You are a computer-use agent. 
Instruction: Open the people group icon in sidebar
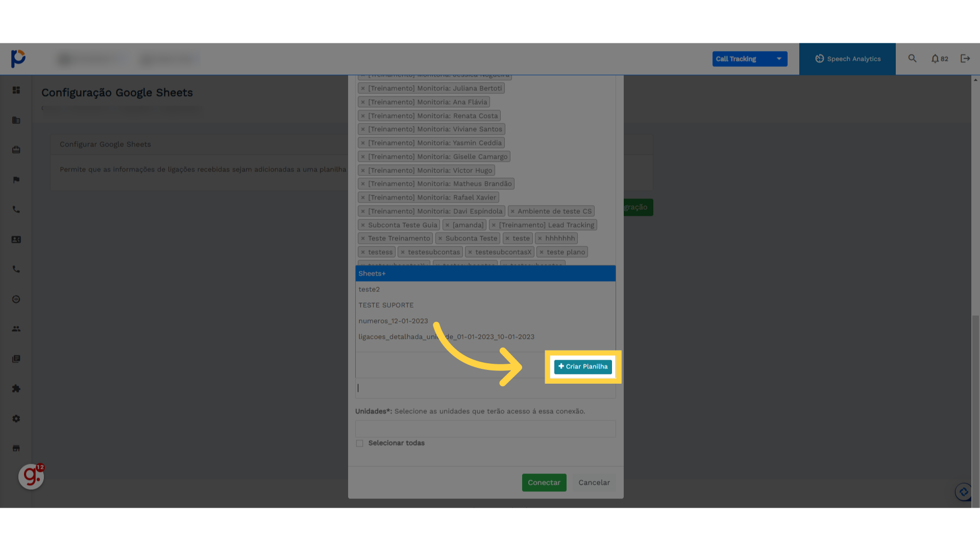(x=16, y=329)
